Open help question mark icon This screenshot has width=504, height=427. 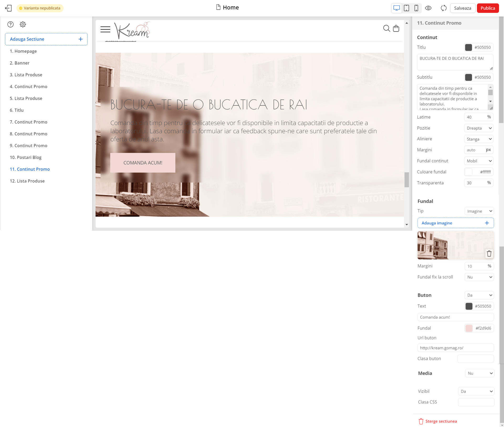click(10, 24)
